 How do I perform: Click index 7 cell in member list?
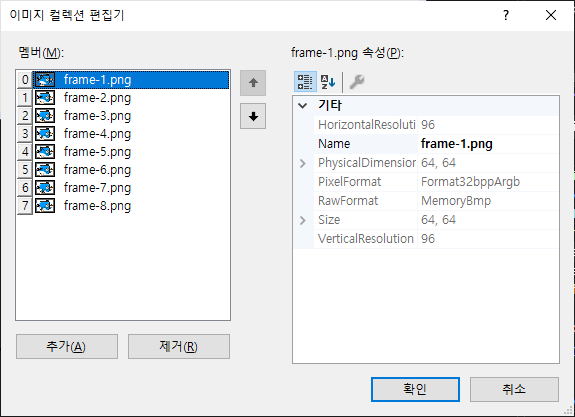[x=25, y=205]
